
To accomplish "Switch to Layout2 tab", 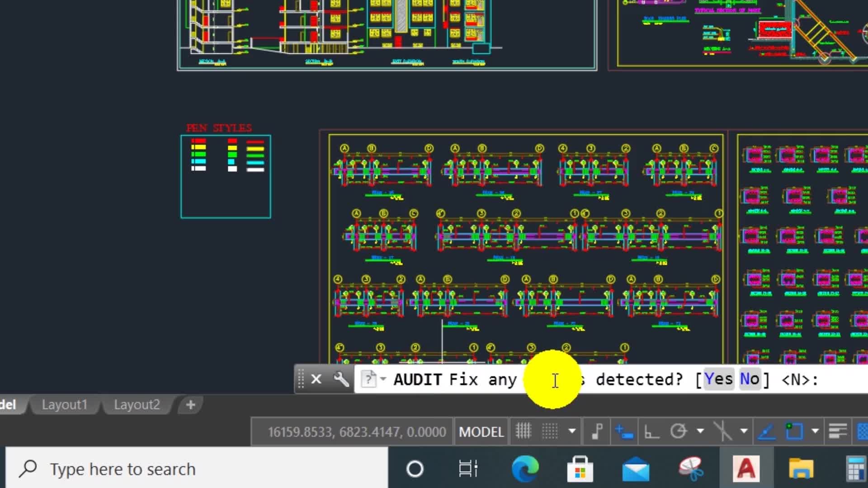I will click(137, 404).
